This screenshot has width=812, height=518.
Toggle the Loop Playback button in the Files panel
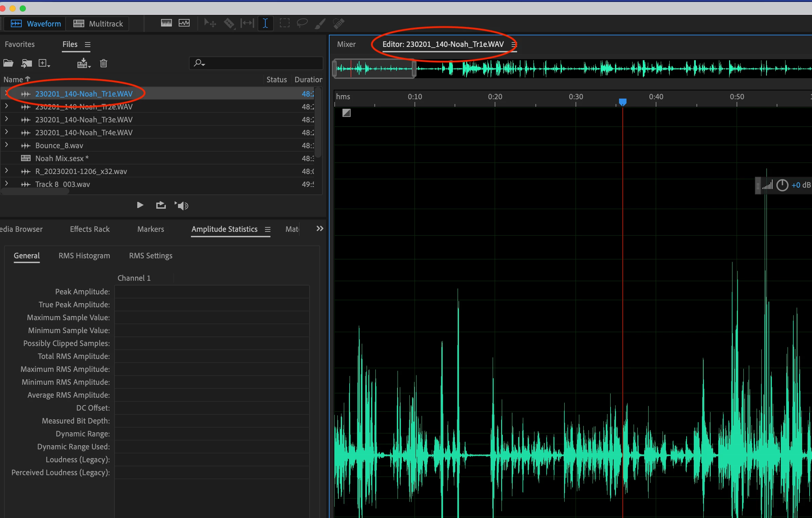pos(161,205)
